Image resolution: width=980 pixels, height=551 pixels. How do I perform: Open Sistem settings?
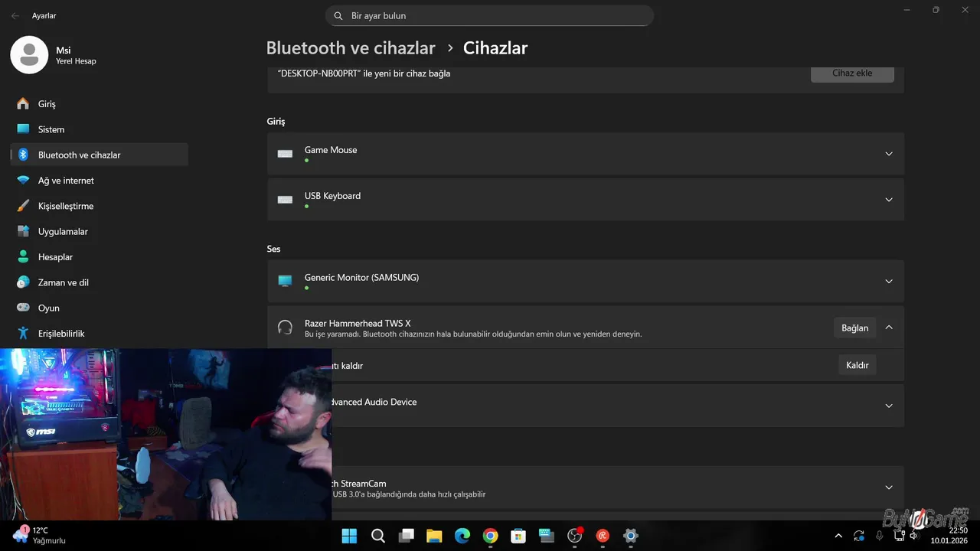point(100,129)
